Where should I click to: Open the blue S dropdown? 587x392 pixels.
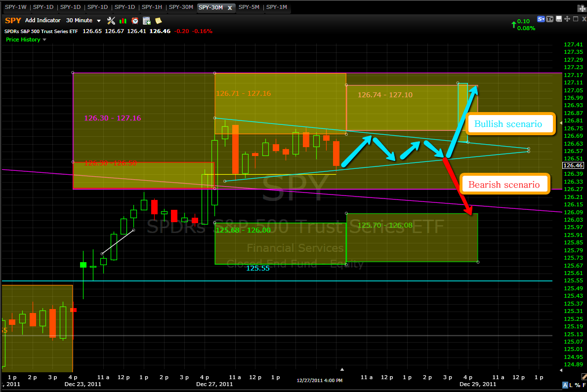pyautogui.click(x=541, y=19)
